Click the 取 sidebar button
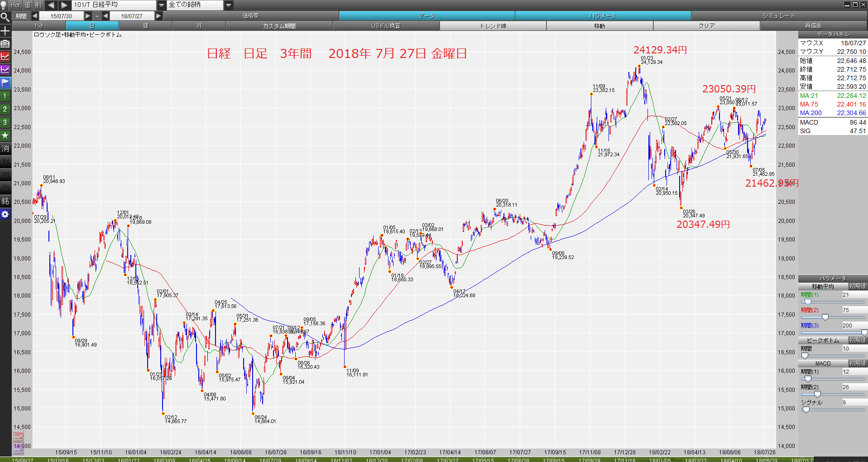Screen dimensions: 868x462 pos(5,175)
